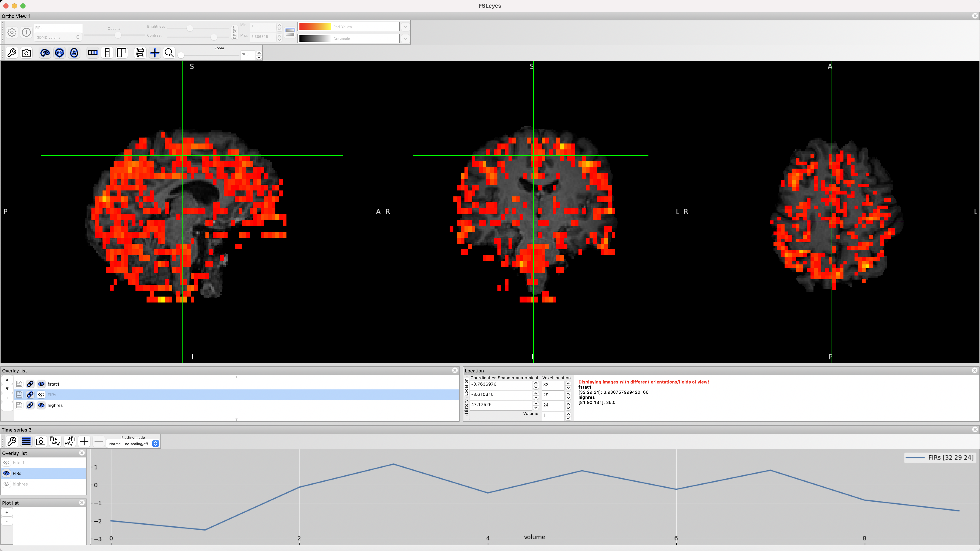Click RESET brightness/contrast button

click(x=235, y=32)
